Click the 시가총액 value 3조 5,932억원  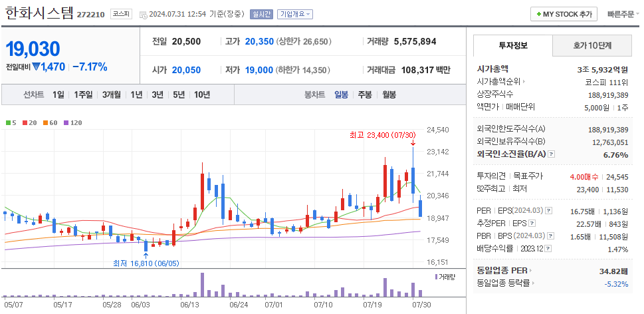(x=603, y=69)
